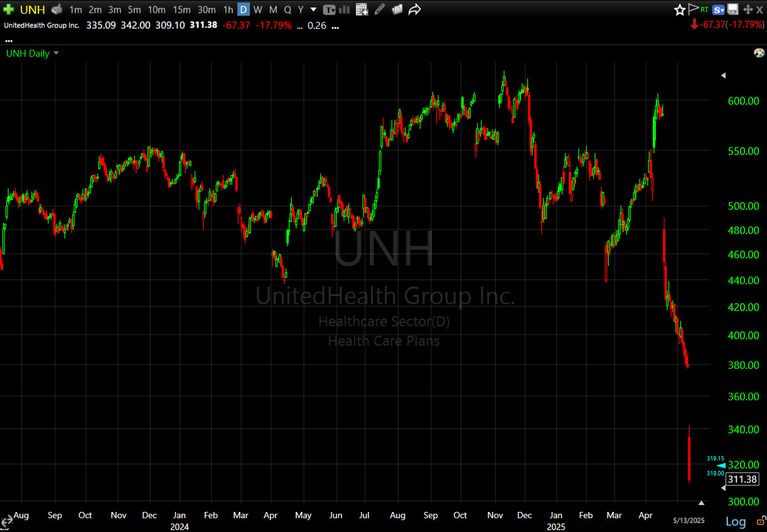Viewport: 767px width, 532px height.
Task: Select the Weekly (W) timeframe
Action: coord(257,9)
